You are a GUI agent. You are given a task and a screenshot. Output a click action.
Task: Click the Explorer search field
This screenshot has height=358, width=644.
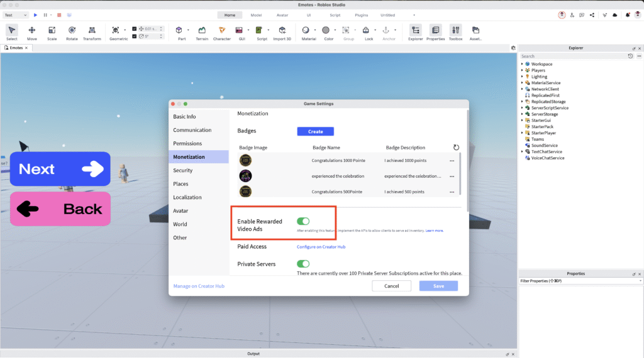point(572,56)
